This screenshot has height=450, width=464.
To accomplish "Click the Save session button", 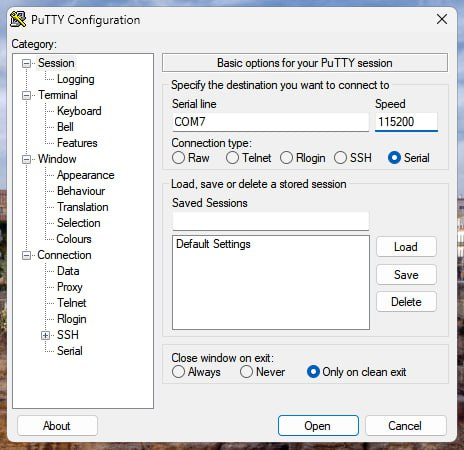I will (406, 275).
